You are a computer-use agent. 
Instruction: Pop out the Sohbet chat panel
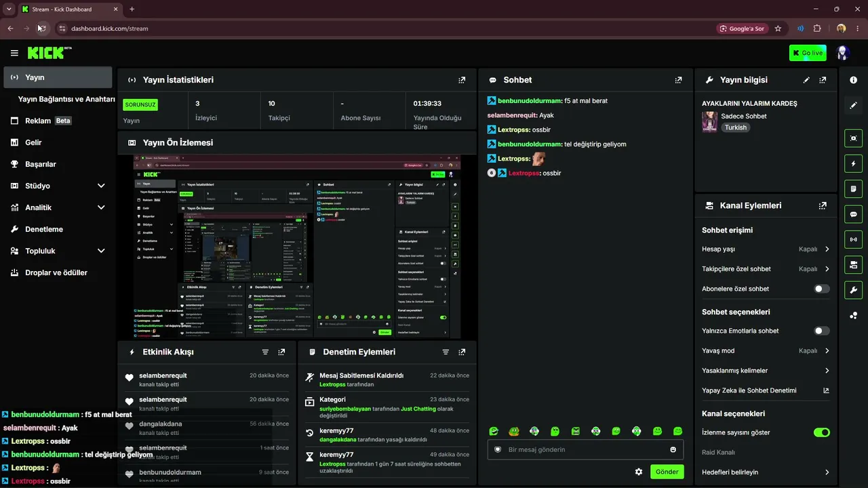678,80
